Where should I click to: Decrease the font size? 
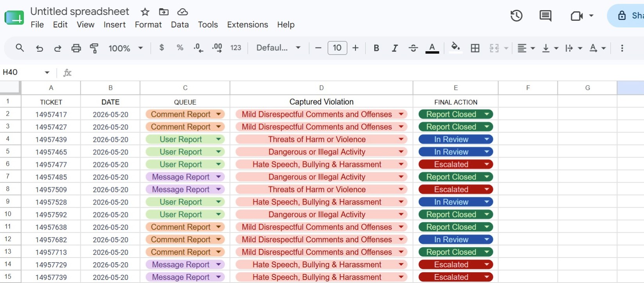click(x=318, y=48)
